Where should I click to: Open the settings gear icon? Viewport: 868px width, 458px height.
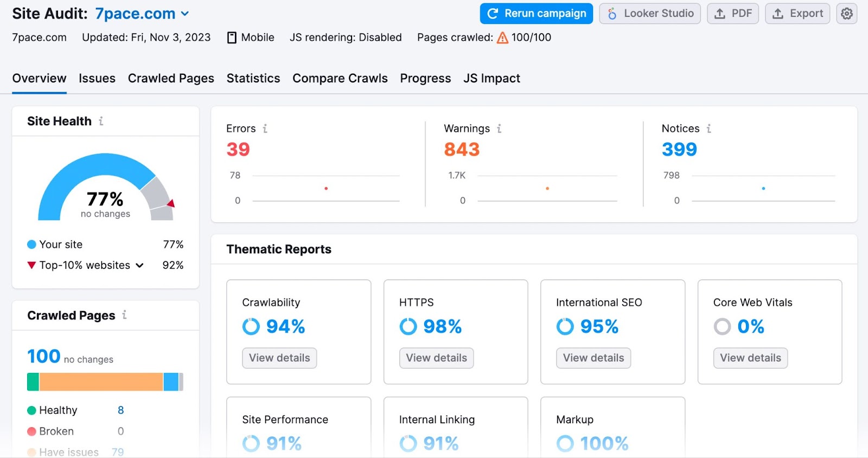(846, 14)
